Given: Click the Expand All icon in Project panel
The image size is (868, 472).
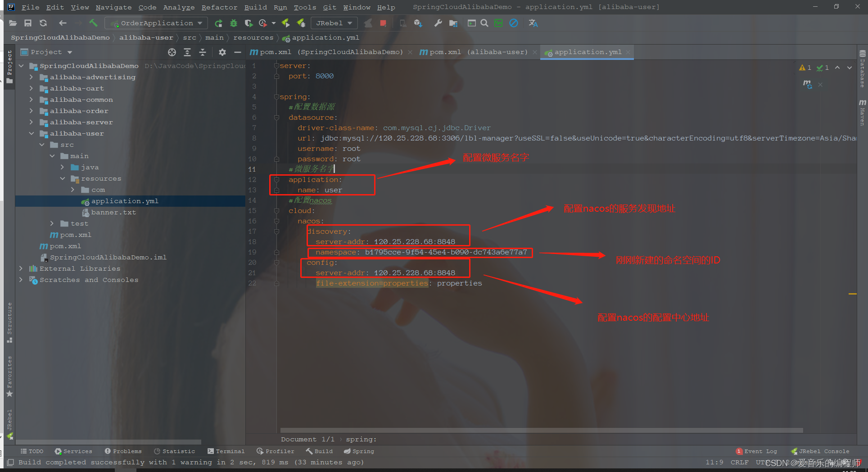Looking at the screenshot, I should pyautogui.click(x=187, y=52).
